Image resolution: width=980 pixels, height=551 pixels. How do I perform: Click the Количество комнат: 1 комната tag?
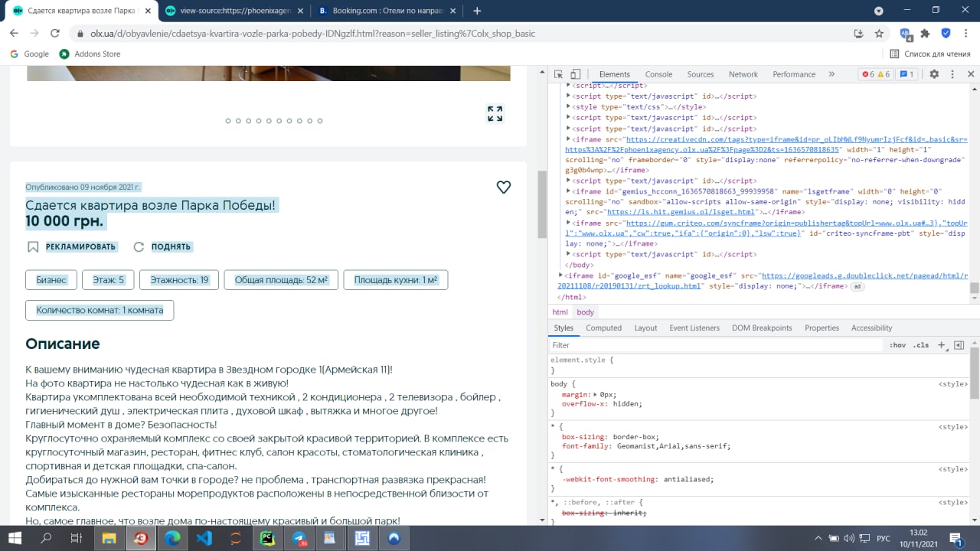(100, 310)
